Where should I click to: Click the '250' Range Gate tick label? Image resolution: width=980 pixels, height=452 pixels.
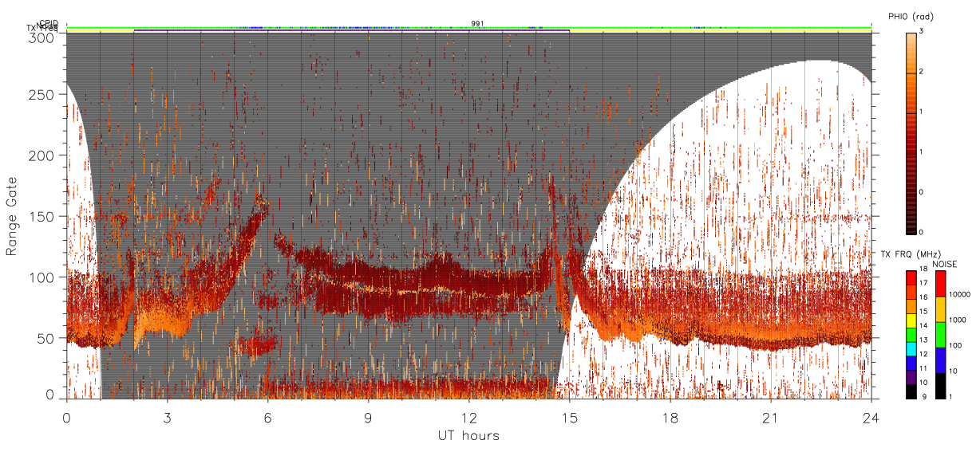(42, 94)
